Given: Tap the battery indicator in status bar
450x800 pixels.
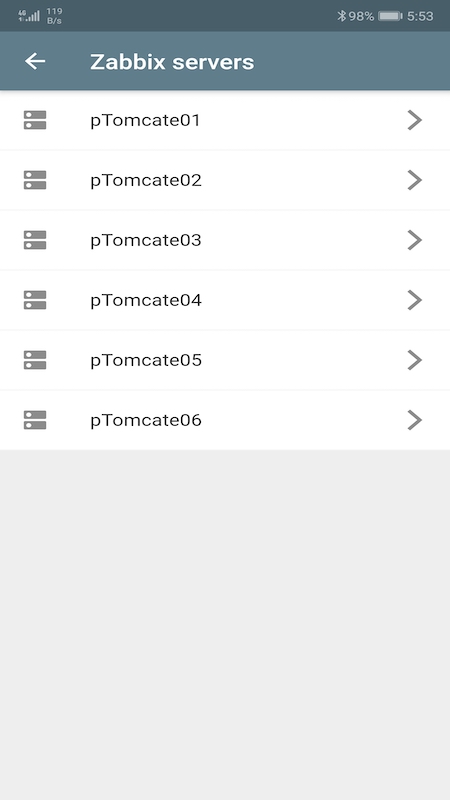Looking at the screenshot, I should coord(390,16).
